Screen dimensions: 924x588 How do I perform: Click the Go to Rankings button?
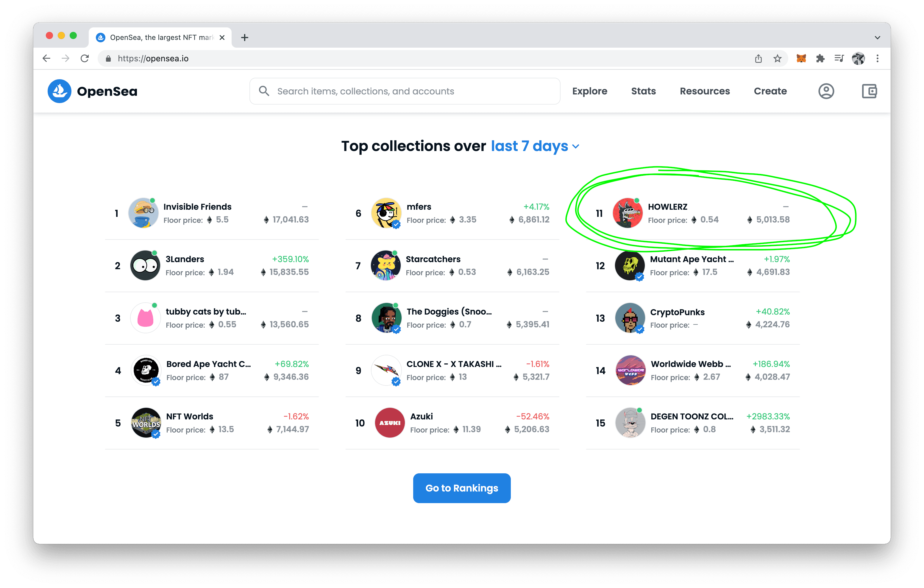[x=462, y=488]
